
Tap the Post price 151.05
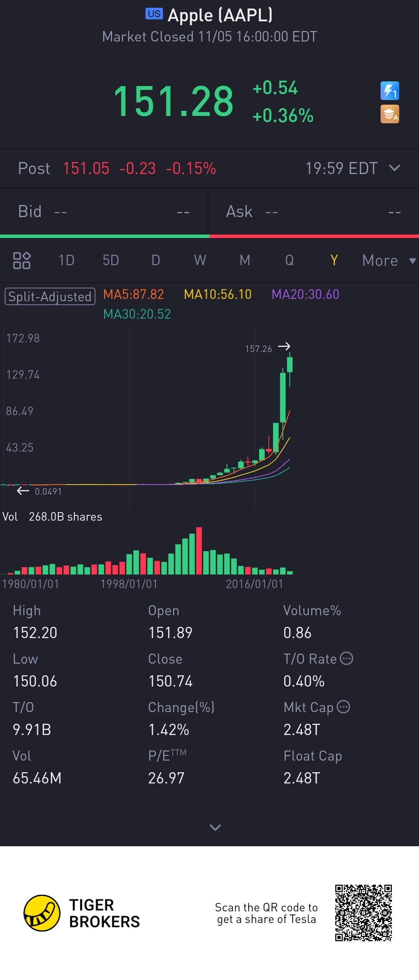point(86,168)
